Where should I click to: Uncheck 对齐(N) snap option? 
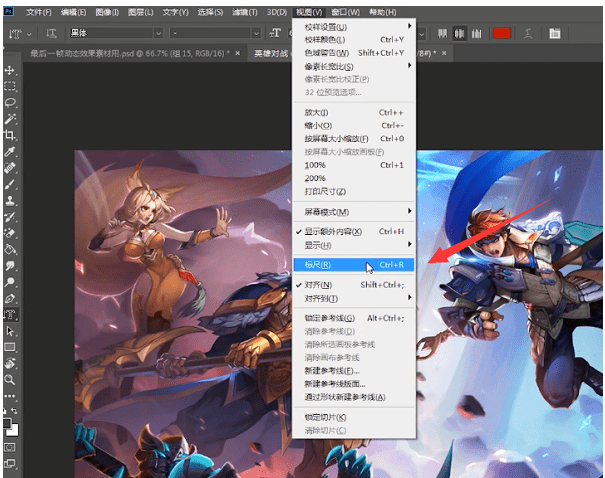click(318, 285)
